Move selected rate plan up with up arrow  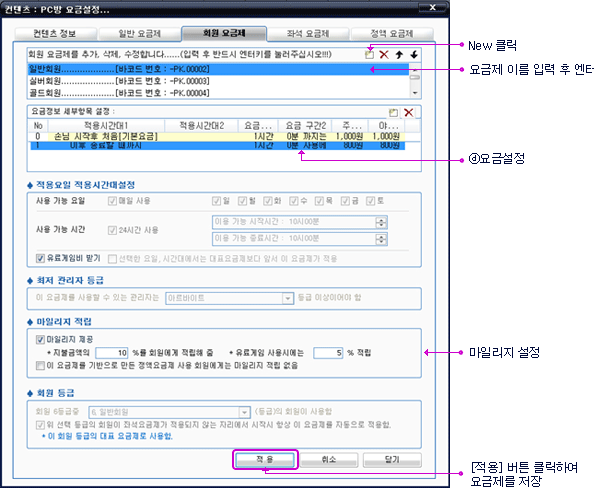pyautogui.click(x=399, y=55)
